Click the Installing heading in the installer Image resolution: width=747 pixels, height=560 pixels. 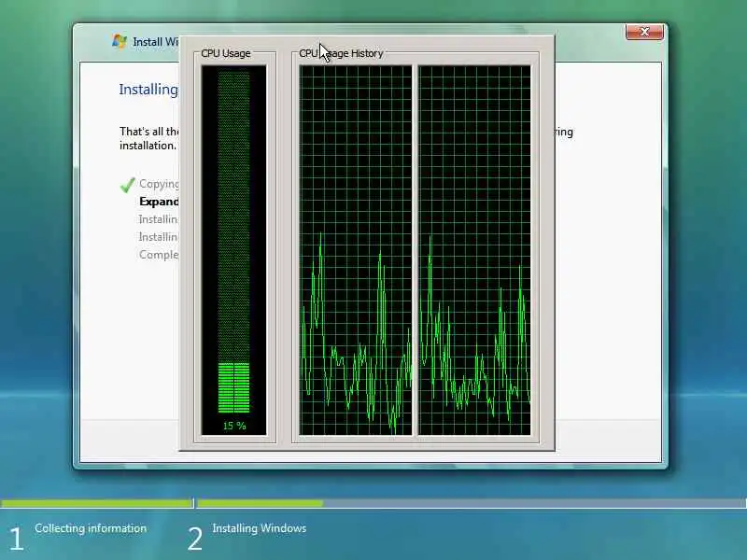tap(148, 90)
